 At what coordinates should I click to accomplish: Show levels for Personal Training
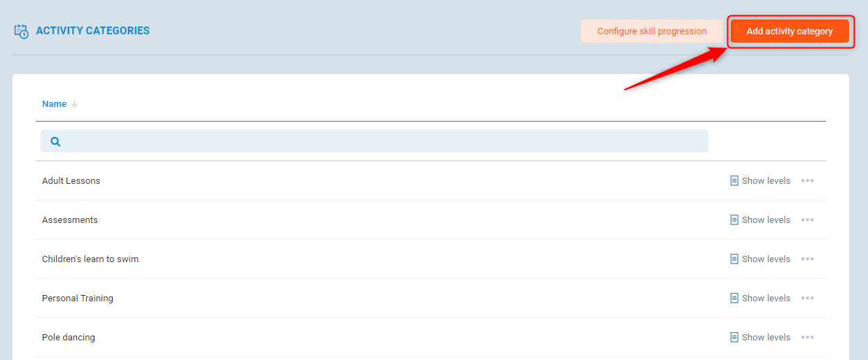click(760, 298)
